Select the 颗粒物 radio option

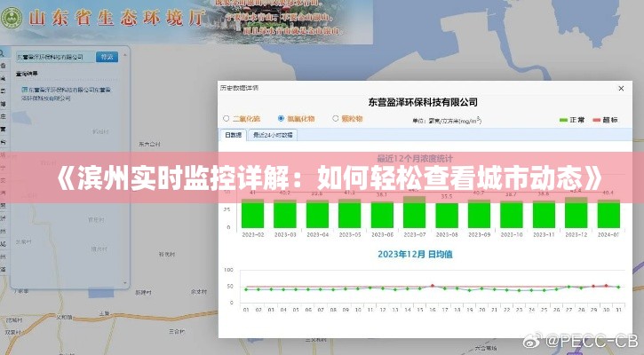tap(336, 118)
